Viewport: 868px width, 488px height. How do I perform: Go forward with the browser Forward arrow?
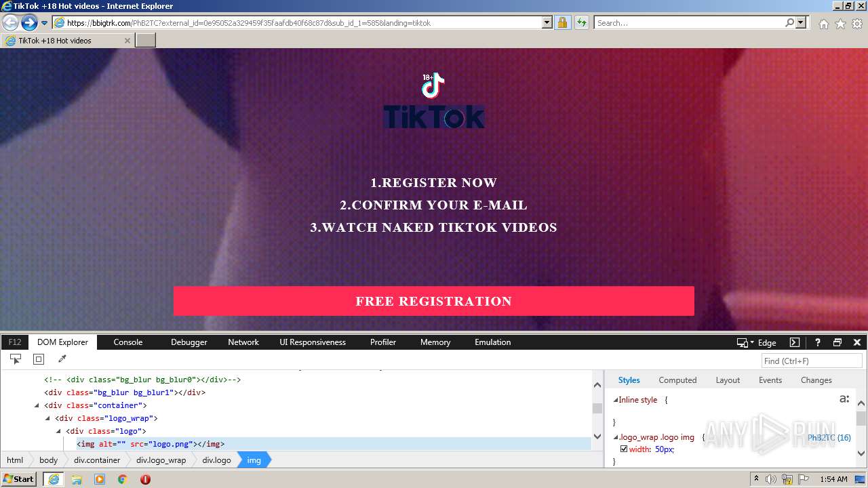pyautogui.click(x=29, y=23)
